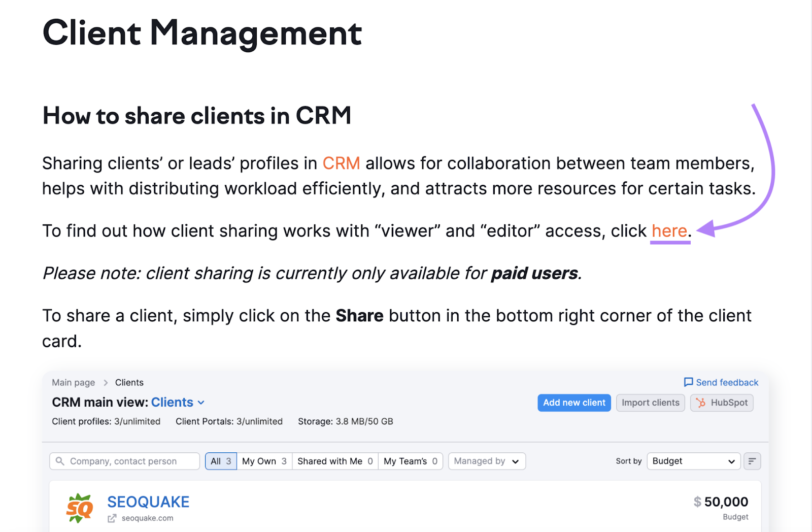Viewport: 812px width, 532px height.
Task: Open the SEOQUAKE client name link
Action: coord(148,502)
